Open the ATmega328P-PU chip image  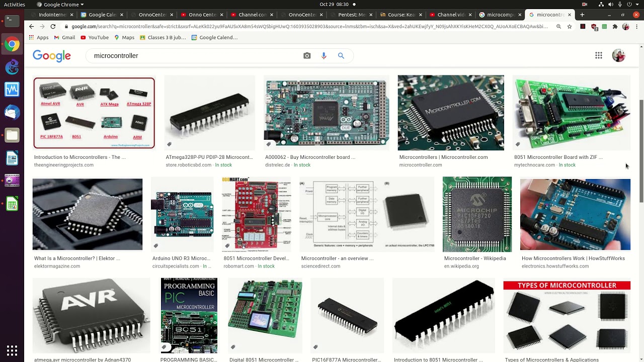(210, 113)
